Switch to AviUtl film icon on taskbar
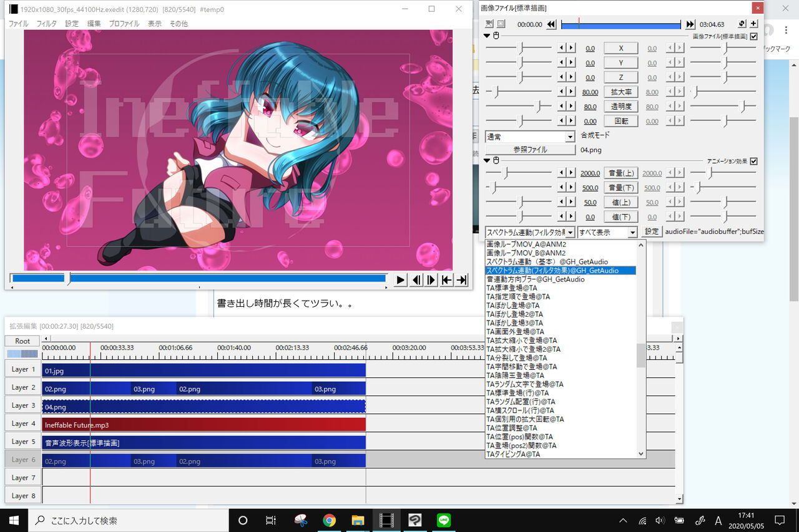Screen dimensions: 799x532 (386, 520)
